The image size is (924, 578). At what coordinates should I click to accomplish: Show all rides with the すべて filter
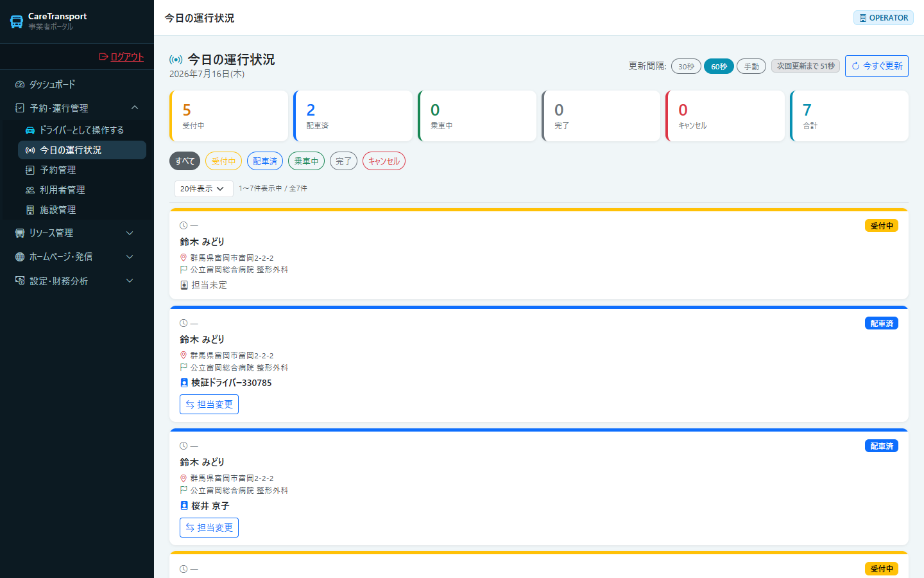pos(185,161)
